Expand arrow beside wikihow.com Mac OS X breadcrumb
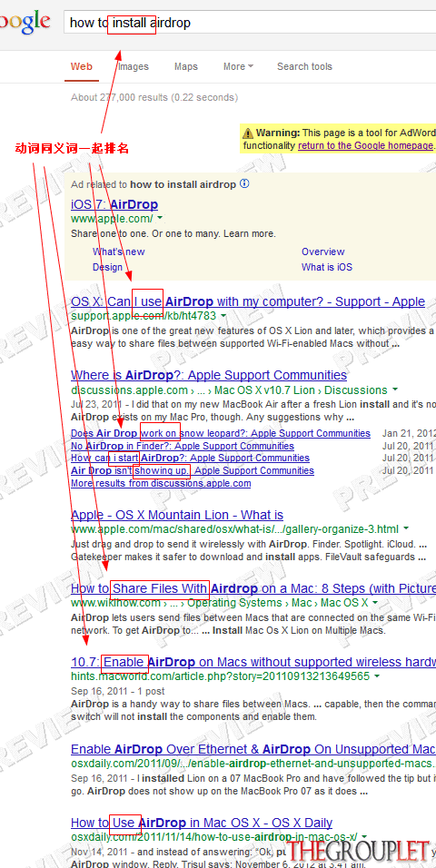The width and height of the screenshot is (436, 868). pyautogui.click(x=375, y=603)
